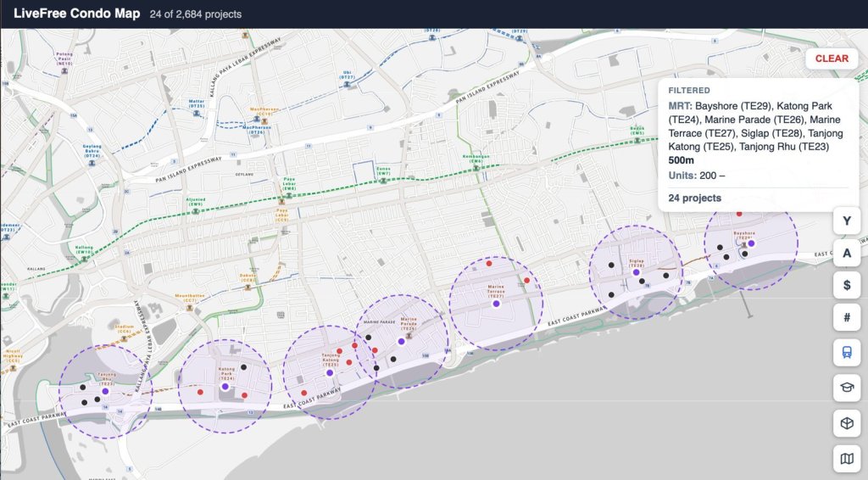Select the Siglap (TE28) purple station marker
This screenshot has height=480, width=868.
pos(636,272)
